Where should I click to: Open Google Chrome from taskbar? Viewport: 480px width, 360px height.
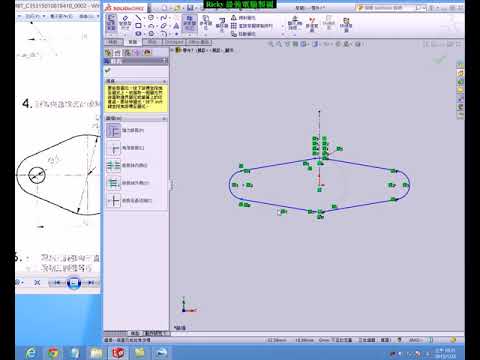pos(53,353)
